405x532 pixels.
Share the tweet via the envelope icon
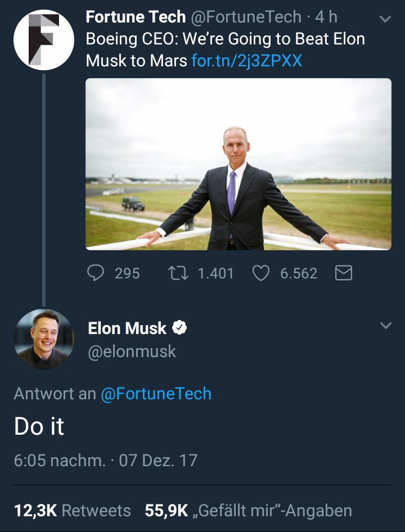(x=344, y=273)
